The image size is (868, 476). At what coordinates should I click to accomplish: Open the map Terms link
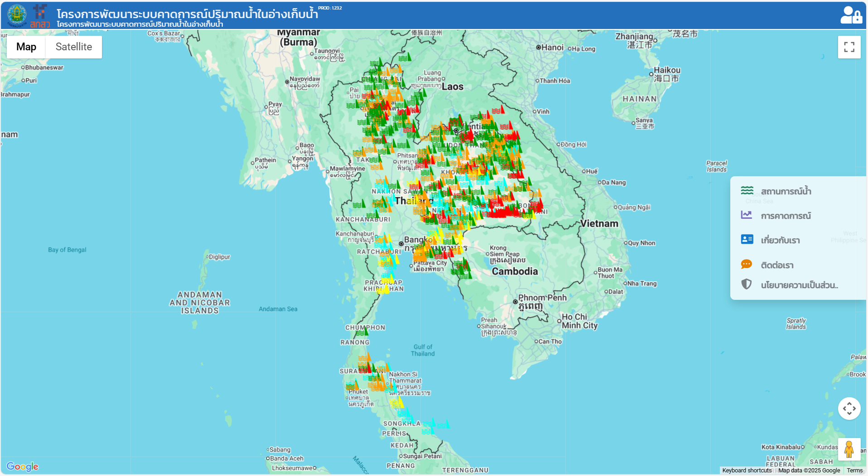[x=854, y=471]
